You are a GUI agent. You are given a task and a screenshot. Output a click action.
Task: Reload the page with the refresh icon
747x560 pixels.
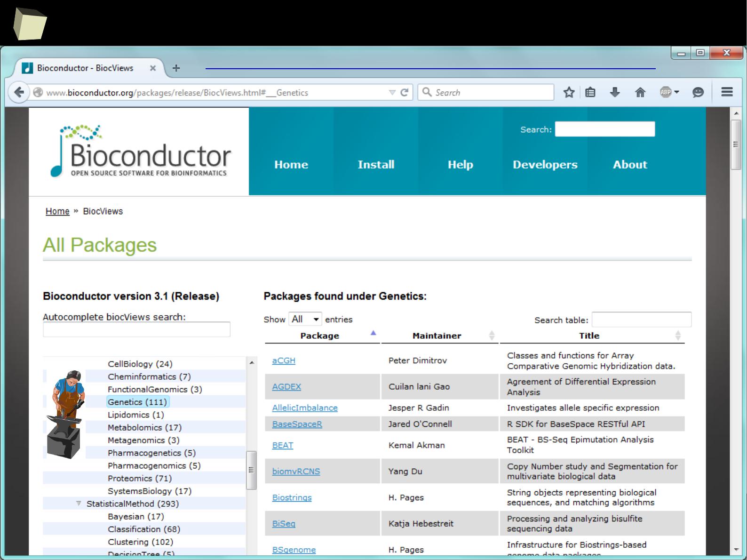404,92
